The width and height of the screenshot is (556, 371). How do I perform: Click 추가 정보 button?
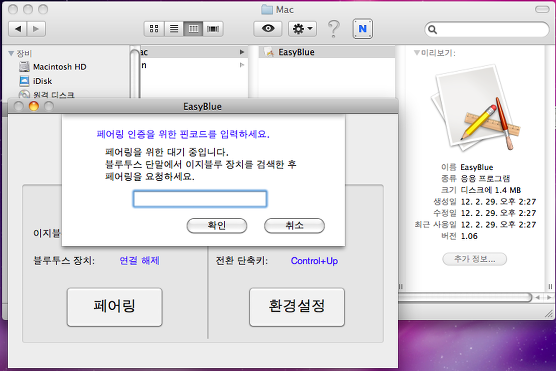pos(474,259)
